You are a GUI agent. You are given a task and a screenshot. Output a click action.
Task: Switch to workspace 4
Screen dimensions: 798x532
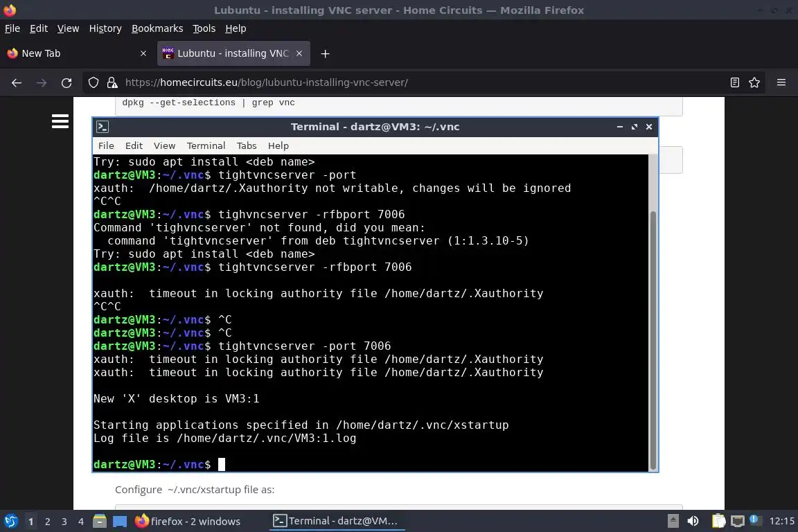click(80, 522)
